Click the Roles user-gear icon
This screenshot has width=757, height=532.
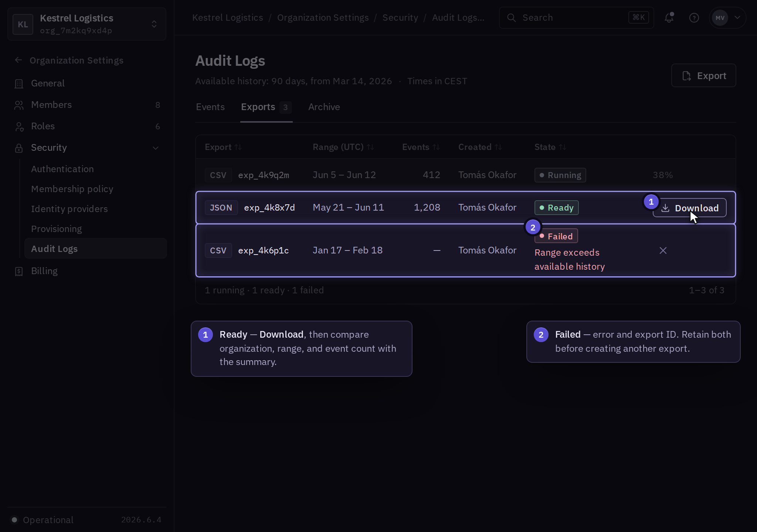19,126
